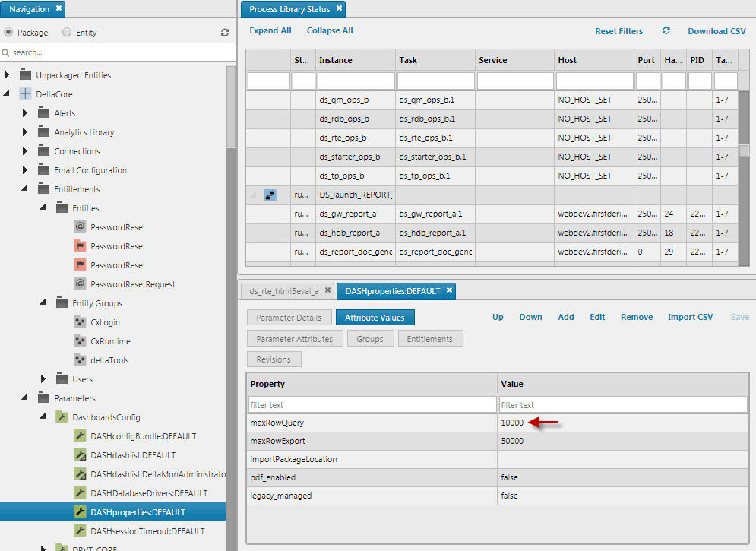Collapse the DS_launch_REPORT grid row
Image resolution: width=756 pixels, height=551 pixels.
point(253,195)
